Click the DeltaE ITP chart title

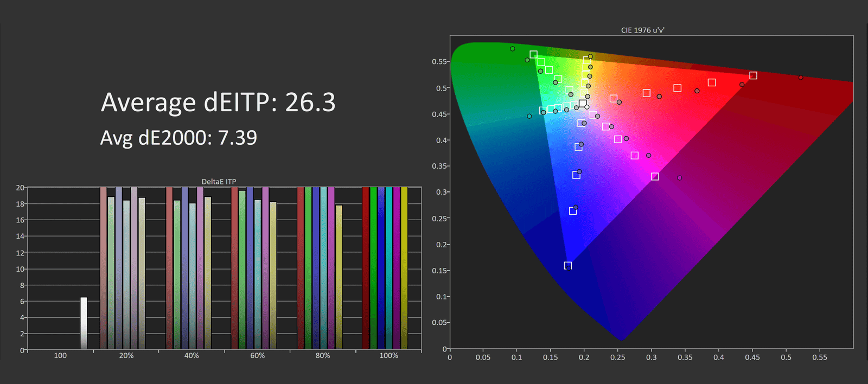pos(219,182)
